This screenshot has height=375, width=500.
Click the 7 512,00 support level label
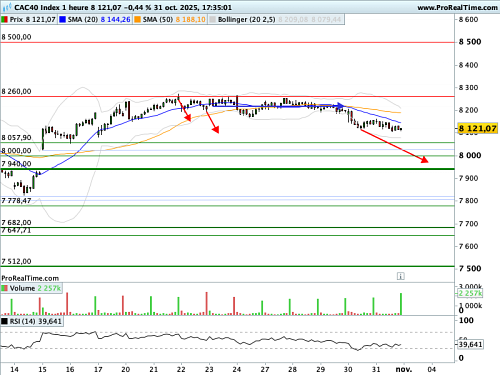click(16, 261)
